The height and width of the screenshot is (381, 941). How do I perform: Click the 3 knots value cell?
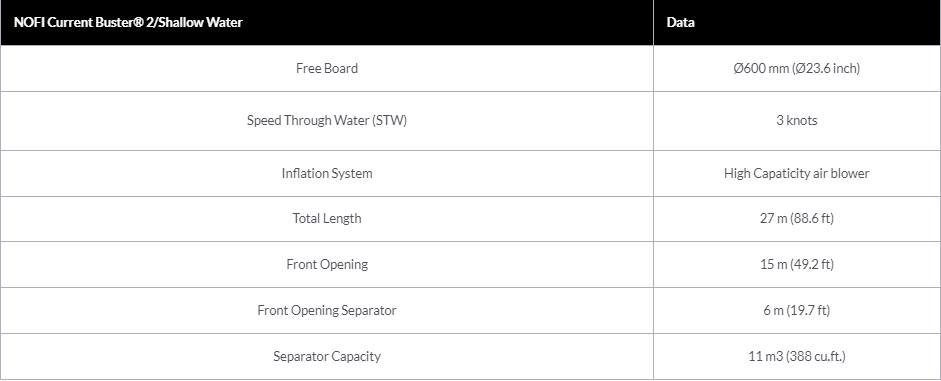pos(796,121)
